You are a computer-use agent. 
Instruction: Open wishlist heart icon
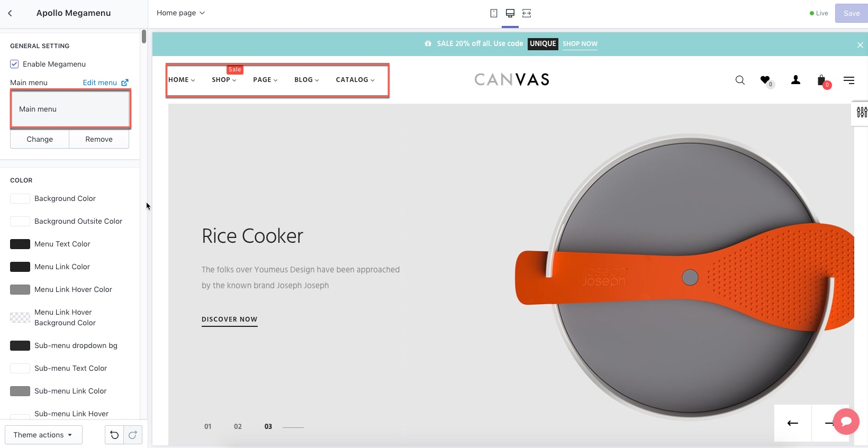click(765, 80)
